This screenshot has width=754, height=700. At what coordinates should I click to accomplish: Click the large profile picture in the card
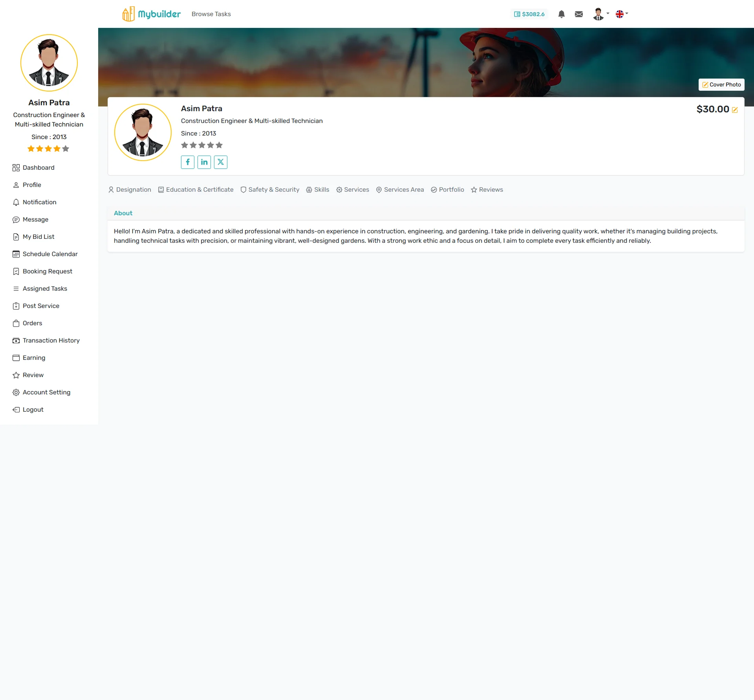[x=143, y=132]
